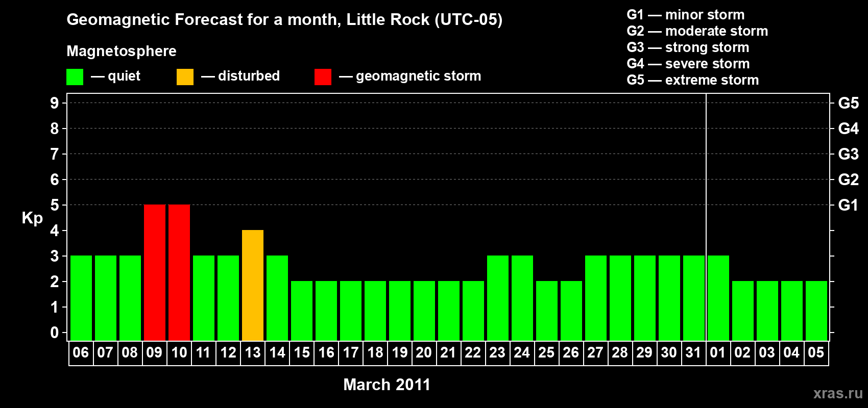The image size is (868, 408).
Task: Click the Kp value 9 tick label
Action: coord(54,103)
